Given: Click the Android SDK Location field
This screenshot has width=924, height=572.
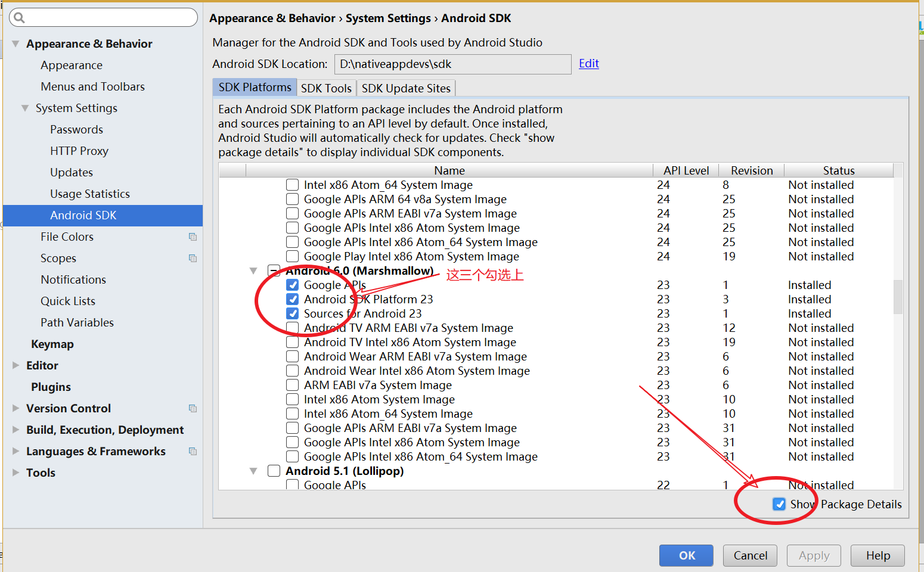Looking at the screenshot, I should coord(452,64).
